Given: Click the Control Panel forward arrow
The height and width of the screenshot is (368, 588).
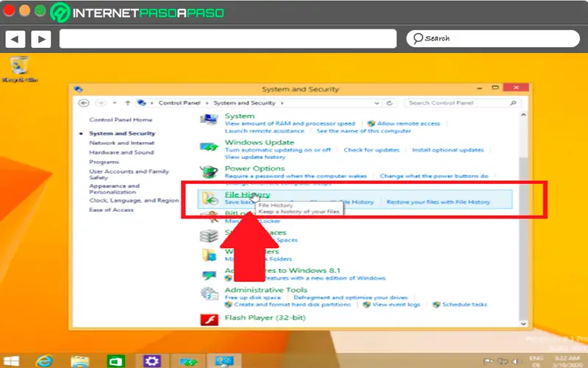Looking at the screenshot, I should click(101, 103).
